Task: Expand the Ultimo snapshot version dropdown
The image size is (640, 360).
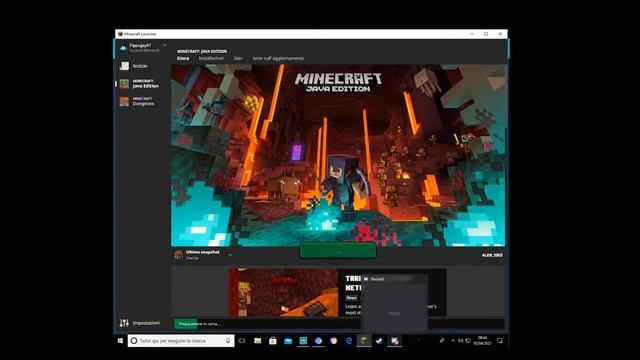Action: 230,255
